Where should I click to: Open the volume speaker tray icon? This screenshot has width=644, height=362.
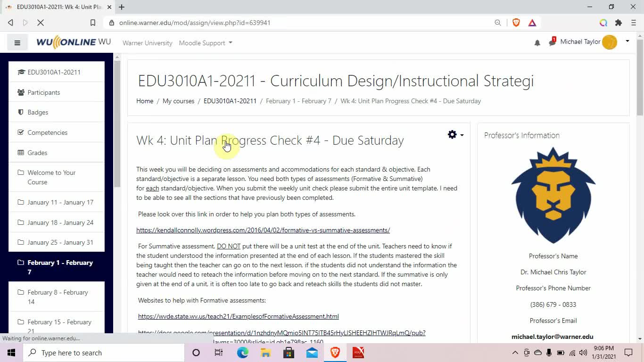point(583,353)
